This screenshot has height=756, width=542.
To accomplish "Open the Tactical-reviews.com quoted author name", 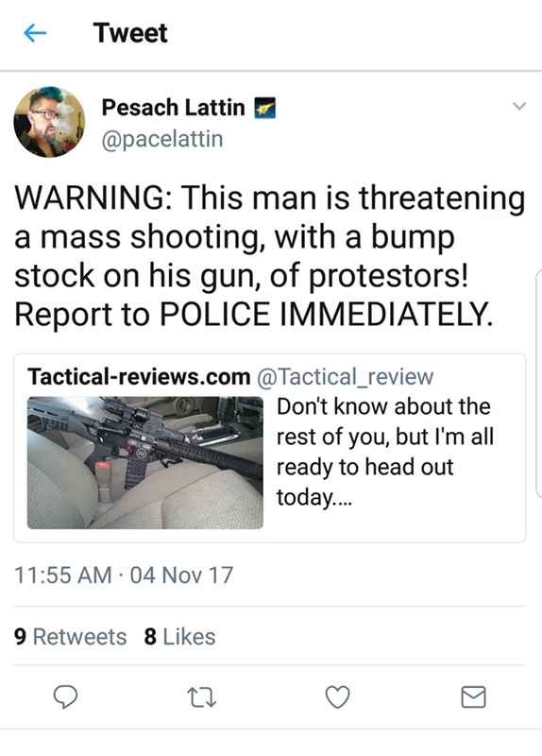I will pyautogui.click(x=139, y=376).
